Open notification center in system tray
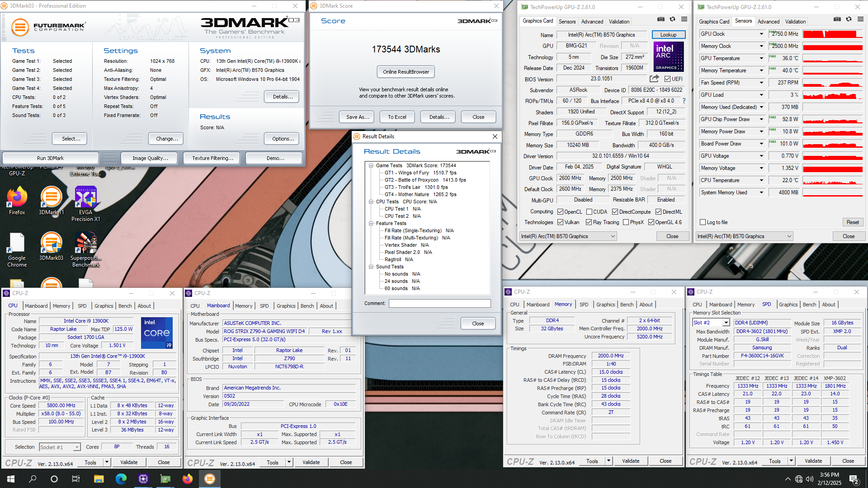The image size is (868, 488). [x=854, y=479]
